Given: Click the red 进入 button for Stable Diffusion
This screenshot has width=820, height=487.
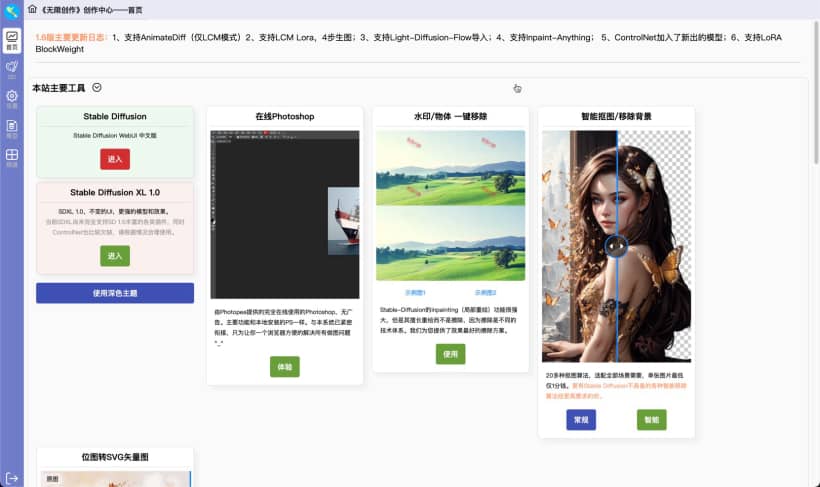Looking at the screenshot, I should click(x=115, y=159).
